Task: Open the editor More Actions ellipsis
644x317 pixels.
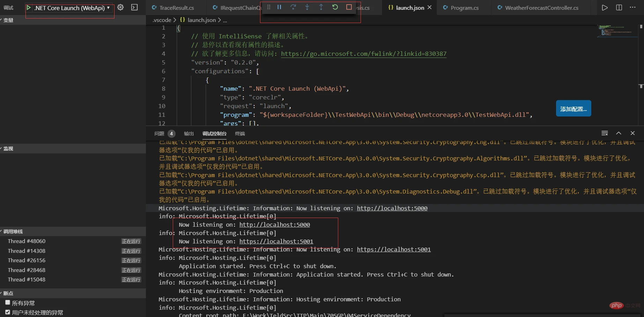Action: [x=632, y=7]
